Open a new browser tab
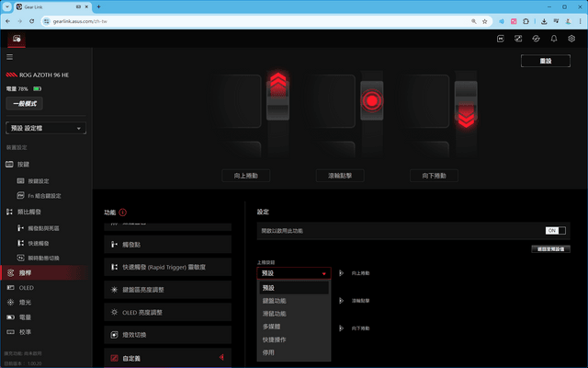Image resolution: width=588 pixels, height=368 pixels. pos(98,6)
